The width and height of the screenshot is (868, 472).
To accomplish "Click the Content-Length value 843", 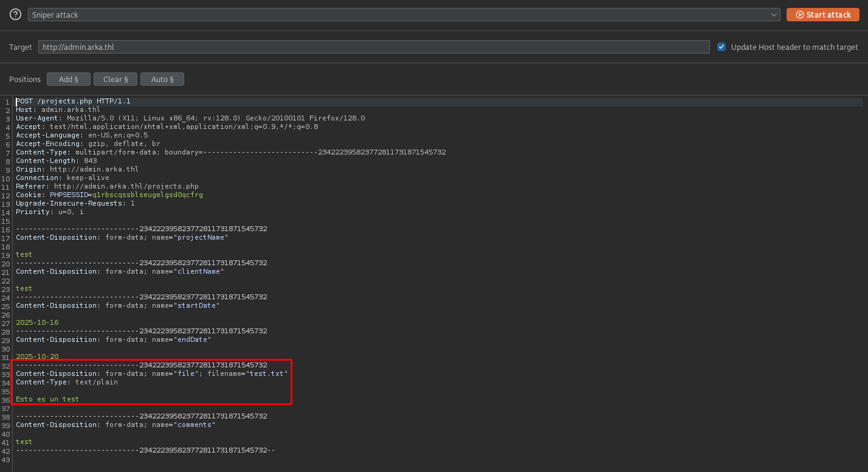I will pos(91,161).
